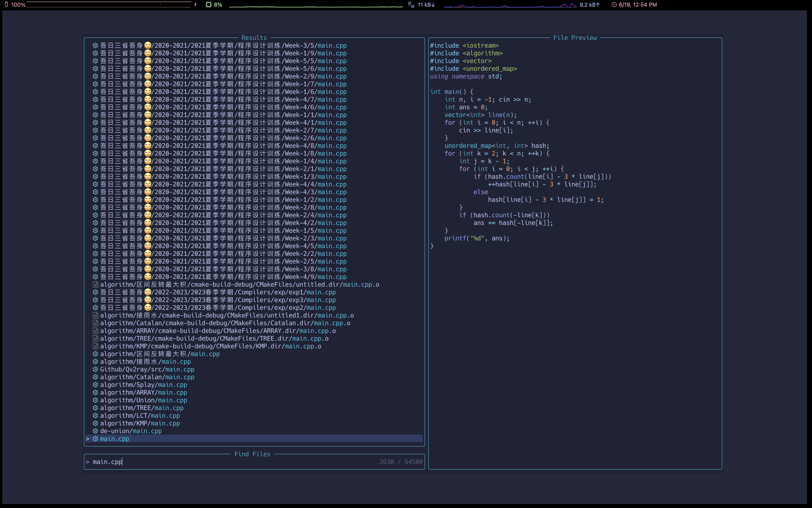The height and width of the screenshot is (508, 812).
Task: Select the Week-1/2/main.cpp result
Action: pos(254,200)
